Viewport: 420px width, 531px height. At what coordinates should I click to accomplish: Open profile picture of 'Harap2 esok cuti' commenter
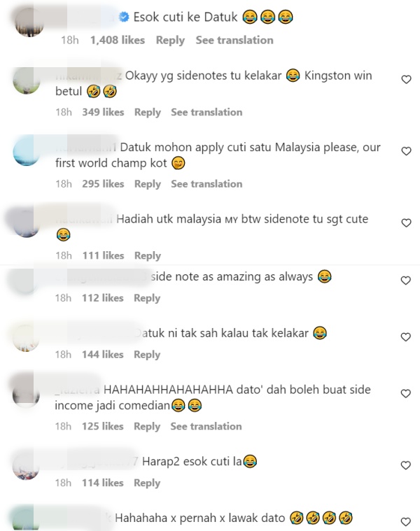pyautogui.click(x=26, y=467)
